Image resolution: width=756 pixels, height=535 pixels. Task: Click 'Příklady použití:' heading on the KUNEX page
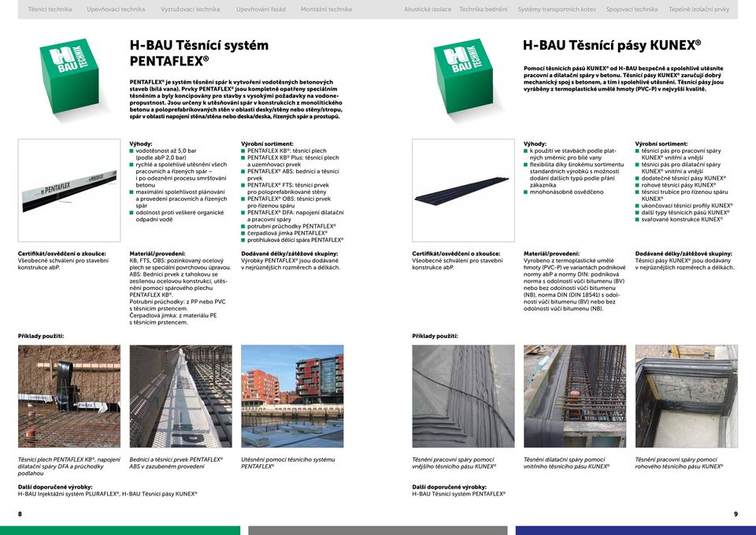coord(435,336)
